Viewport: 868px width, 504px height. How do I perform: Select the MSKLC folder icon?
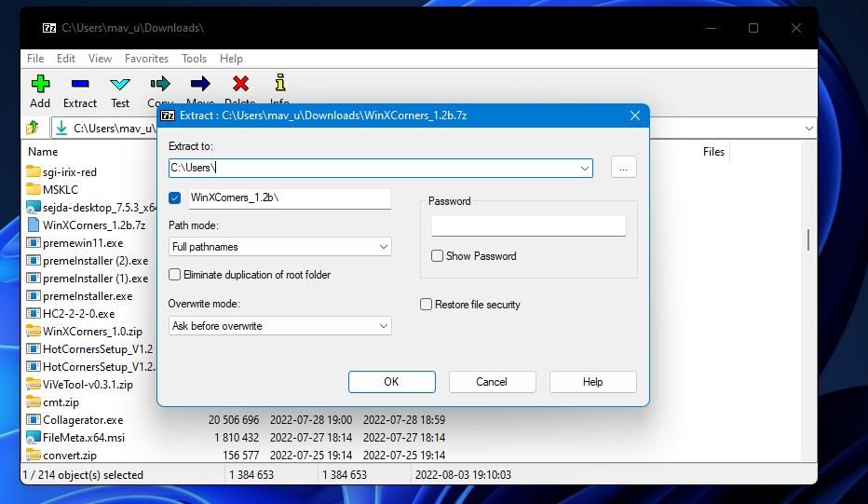[x=34, y=189]
